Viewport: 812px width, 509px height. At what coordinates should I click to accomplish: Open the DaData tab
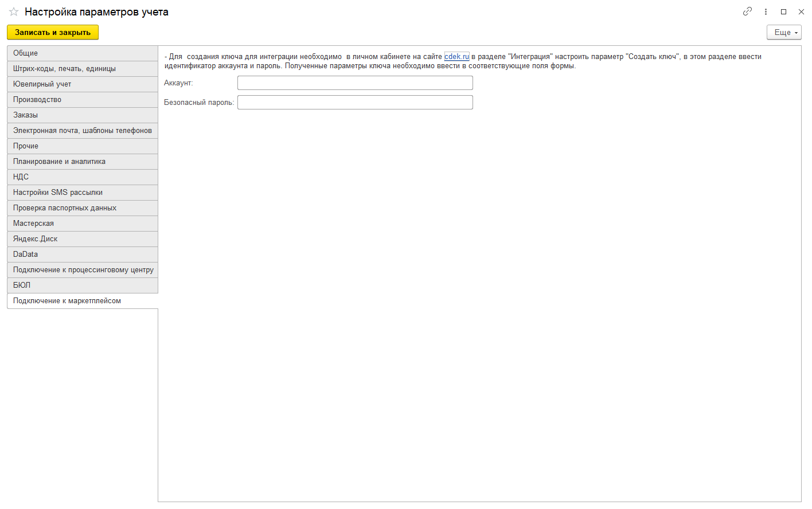pos(83,254)
